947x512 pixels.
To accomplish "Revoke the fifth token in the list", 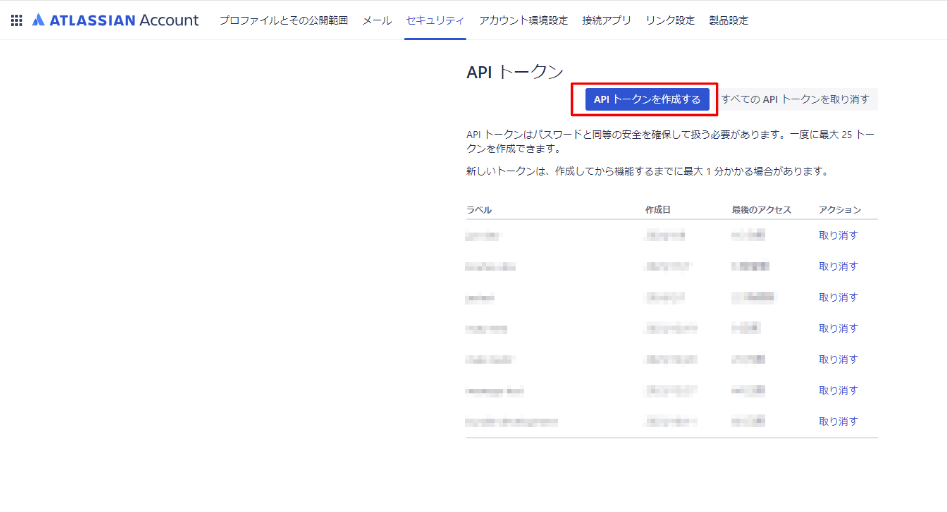I will pos(838,359).
